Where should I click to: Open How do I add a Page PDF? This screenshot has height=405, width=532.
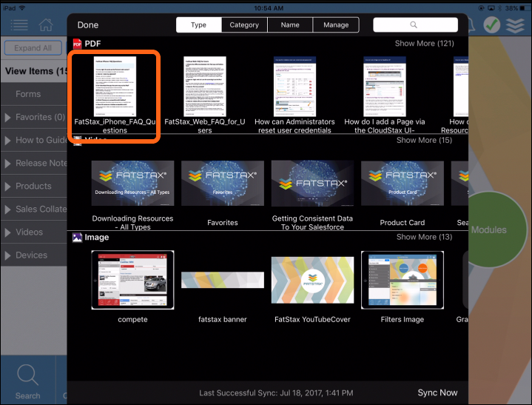(x=385, y=87)
